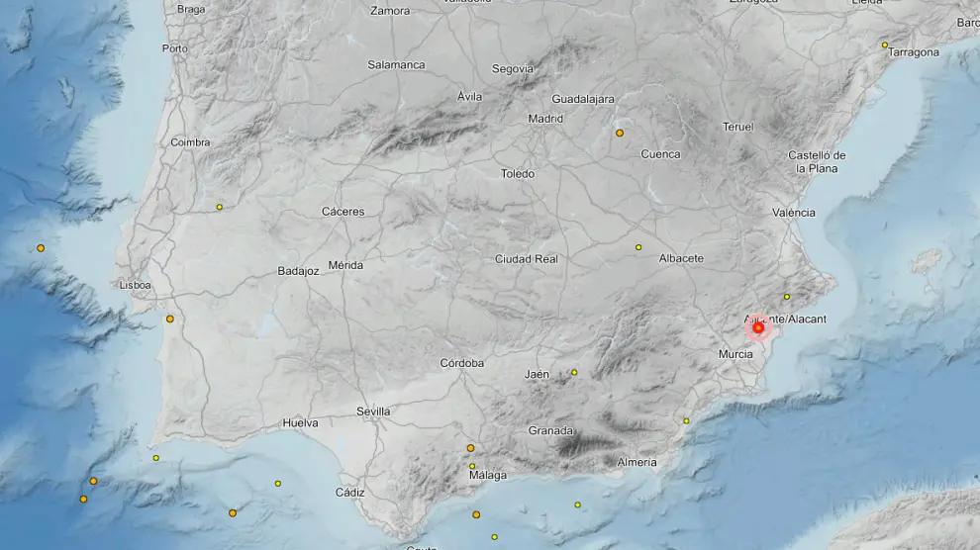Open the orange marker south of Lisboa
Image resolution: width=980 pixels, height=550 pixels.
tap(170, 319)
